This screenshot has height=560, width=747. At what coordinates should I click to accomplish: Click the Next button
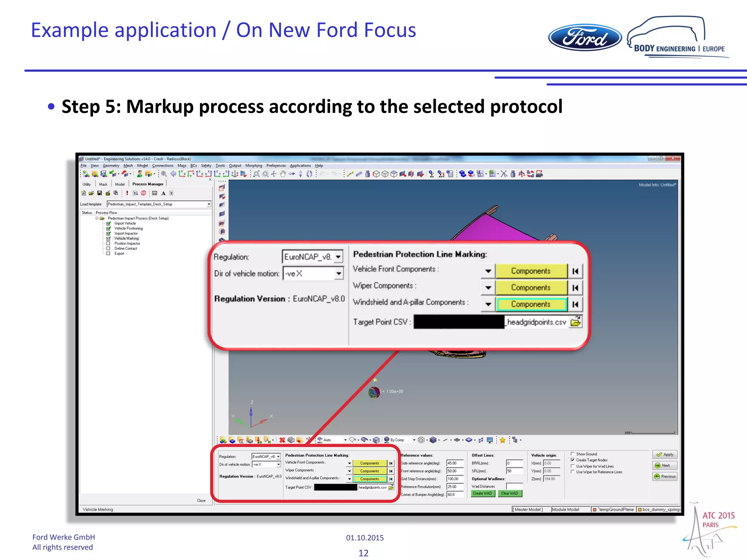tap(665, 466)
